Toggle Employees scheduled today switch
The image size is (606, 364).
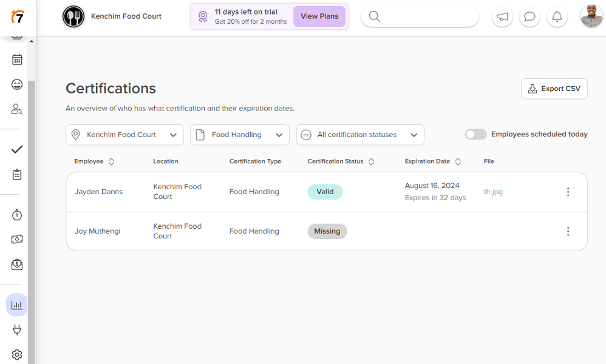476,134
